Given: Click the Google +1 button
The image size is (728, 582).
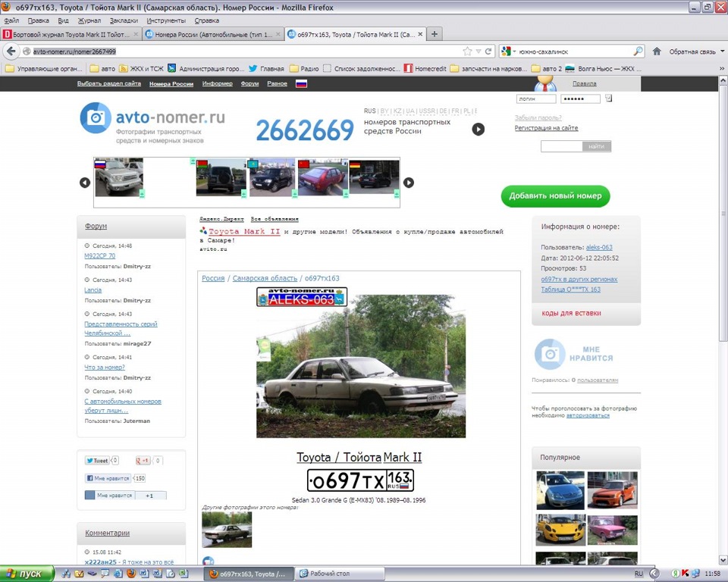Looking at the screenshot, I should [x=143, y=461].
